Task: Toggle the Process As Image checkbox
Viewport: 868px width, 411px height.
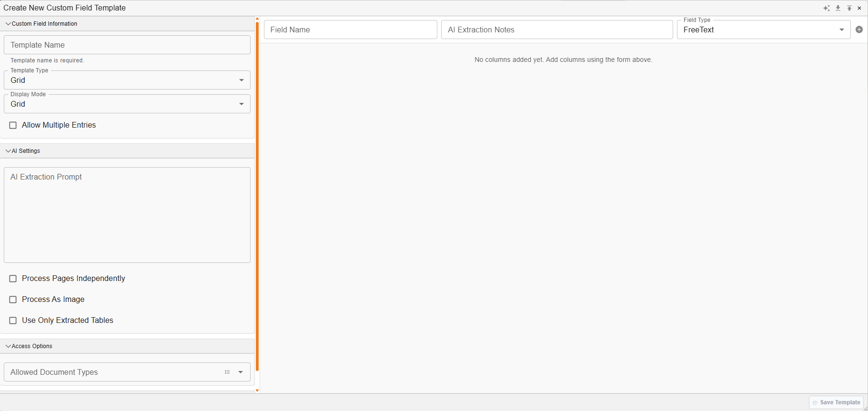Action: 13,300
